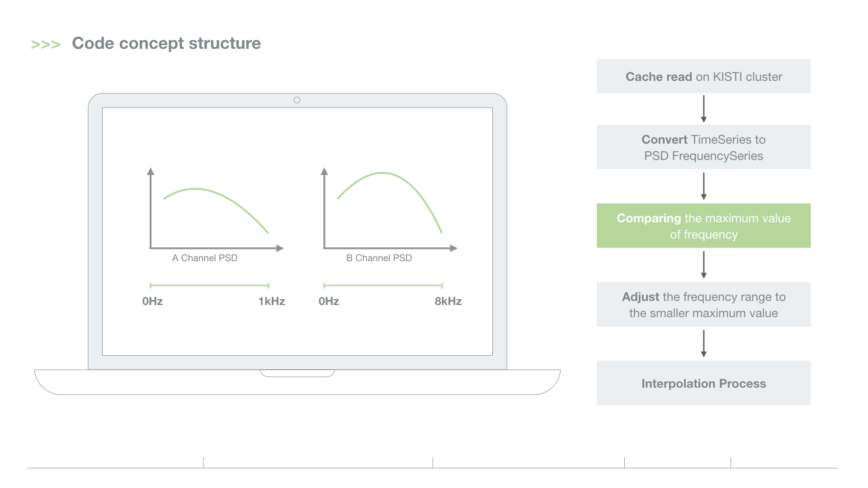Viewport: 868px width, 488px height.
Task: Select the Adjust the frequency range box
Action: pyautogui.click(x=703, y=305)
